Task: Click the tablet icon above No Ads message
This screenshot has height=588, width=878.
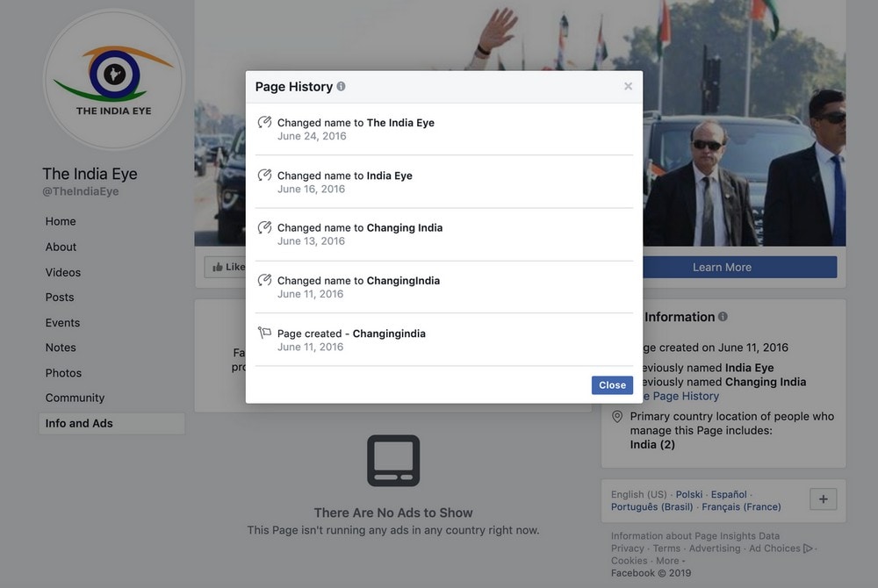Action: click(x=393, y=461)
